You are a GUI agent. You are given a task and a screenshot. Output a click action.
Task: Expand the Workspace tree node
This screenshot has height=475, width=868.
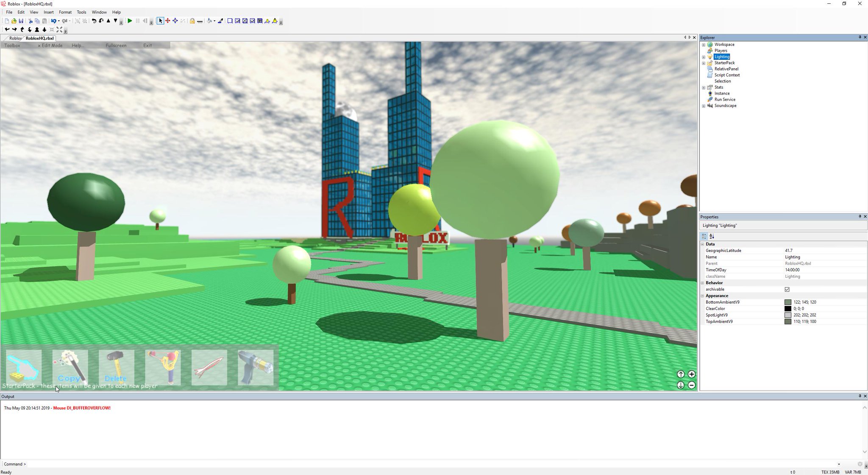tap(704, 45)
